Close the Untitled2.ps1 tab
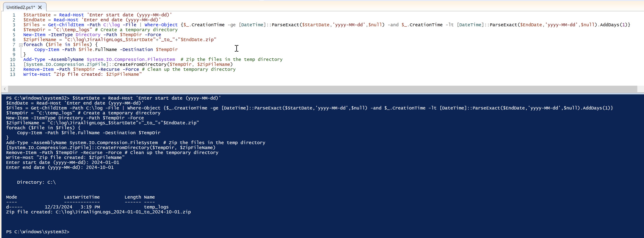 (40, 7)
